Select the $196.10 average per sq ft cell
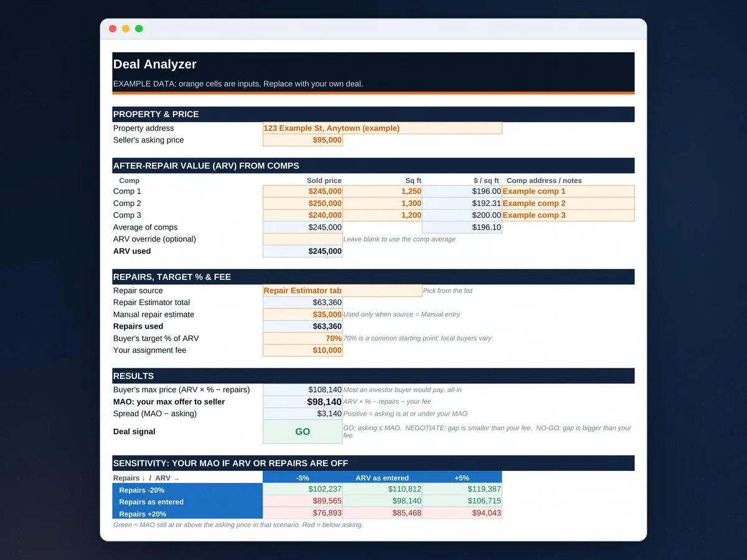Image resolution: width=747 pixels, height=560 pixels. click(x=462, y=227)
